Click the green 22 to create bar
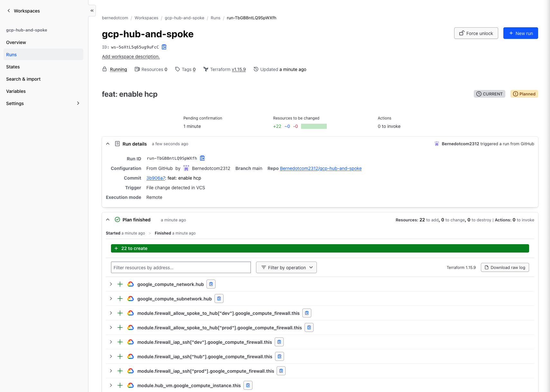 [320, 248]
